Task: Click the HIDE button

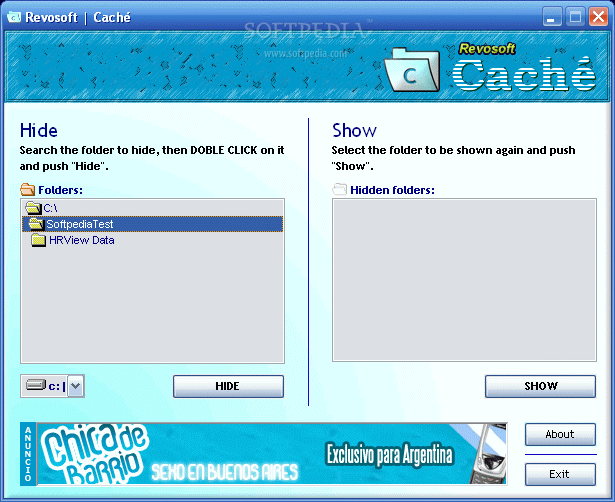Action: coord(228,386)
